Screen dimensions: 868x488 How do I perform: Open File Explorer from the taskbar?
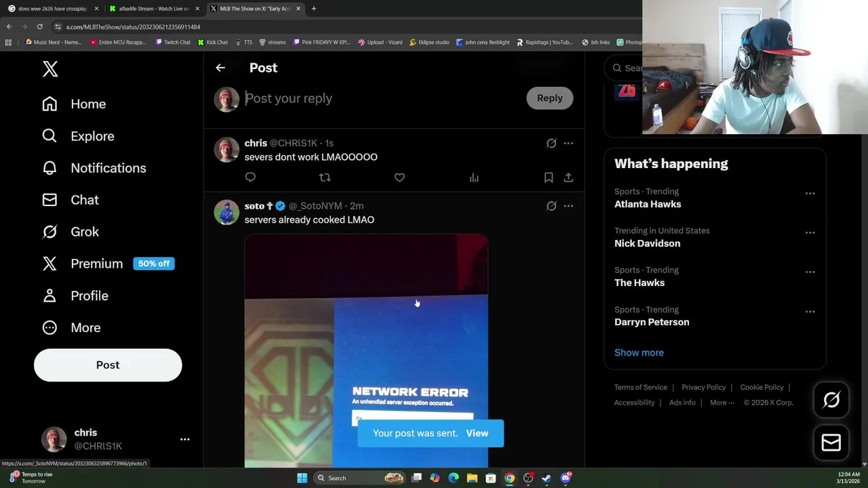point(472,478)
